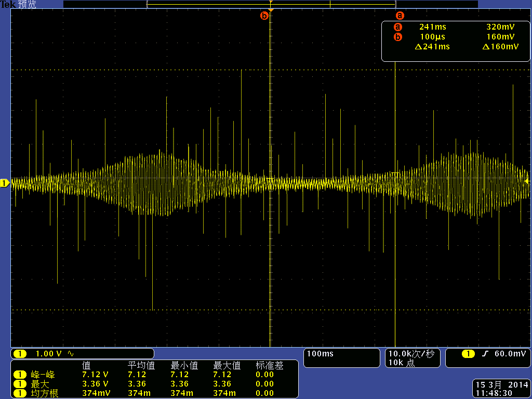Click the Δ241ms delta time readout
The width and height of the screenshot is (532, 399).
[432, 47]
